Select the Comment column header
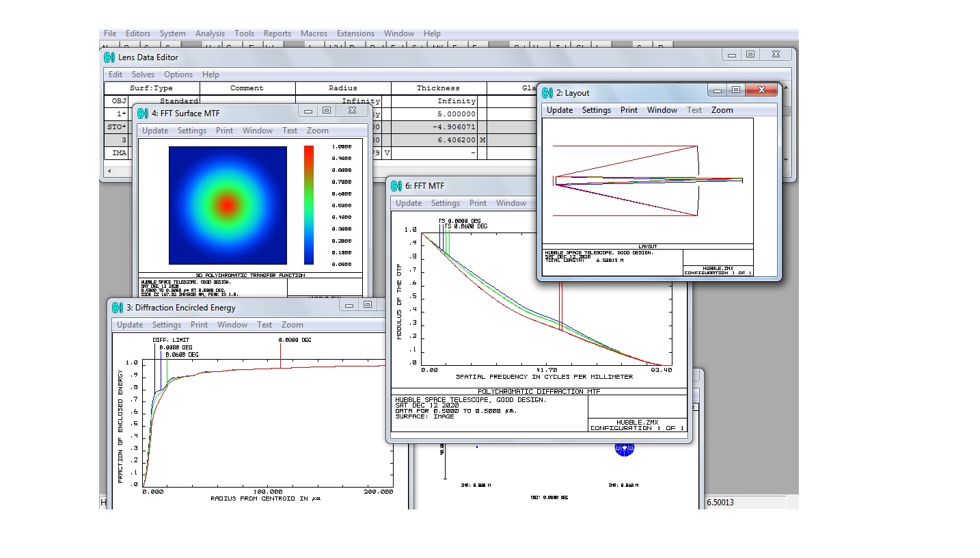The image size is (980, 558). [x=247, y=88]
